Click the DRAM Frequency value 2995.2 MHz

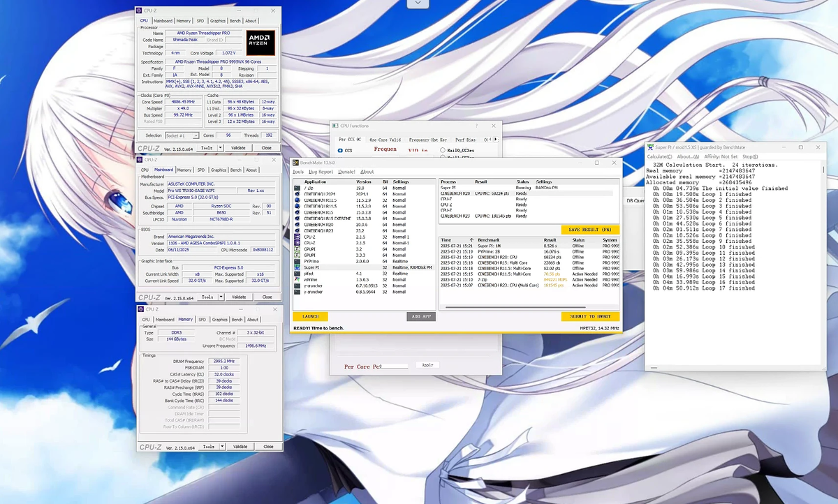223,361
